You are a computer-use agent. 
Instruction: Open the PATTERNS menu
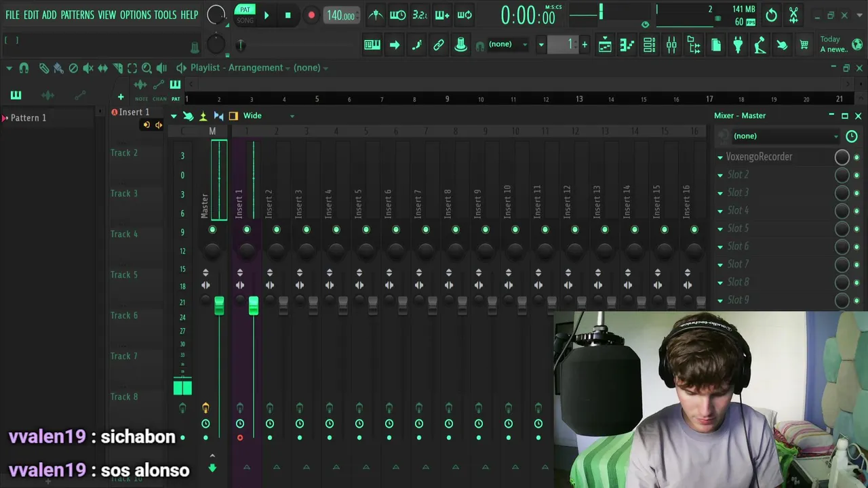click(77, 15)
